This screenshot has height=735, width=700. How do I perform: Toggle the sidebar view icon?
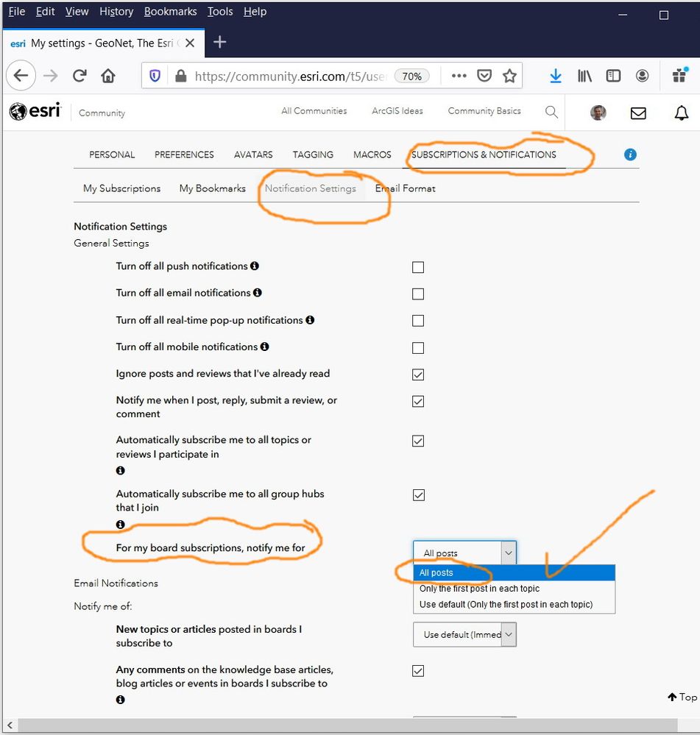click(613, 76)
